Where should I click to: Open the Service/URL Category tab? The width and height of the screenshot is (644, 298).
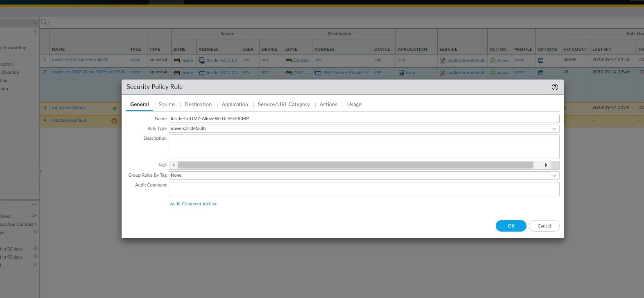[x=284, y=105]
